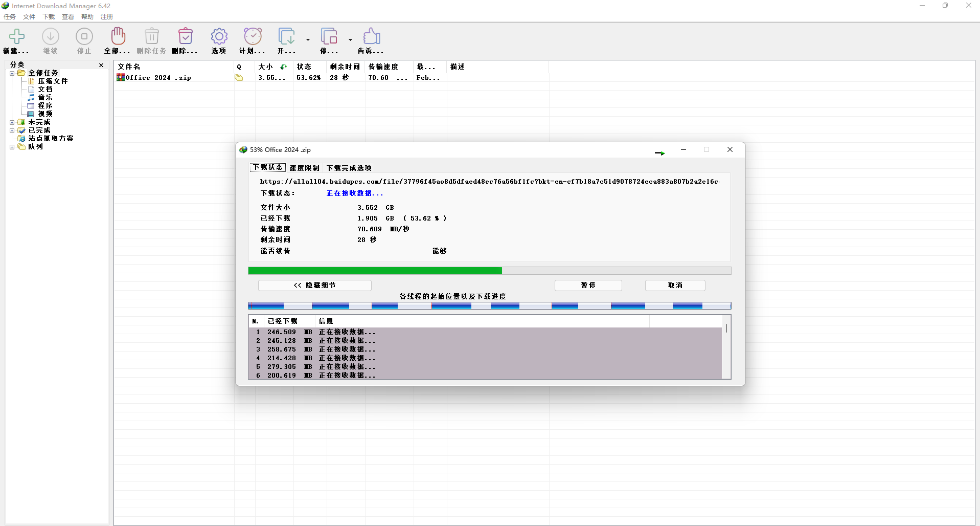Click the 停止 stop icon in toolbar

click(84, 36)
